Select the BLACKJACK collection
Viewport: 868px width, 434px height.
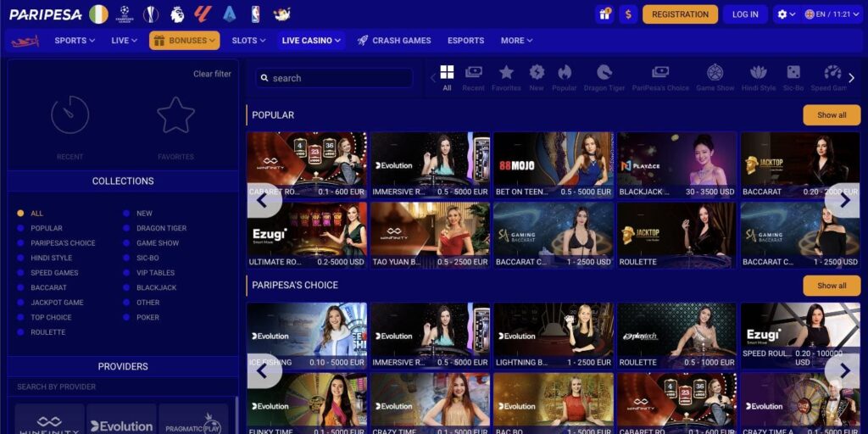click(x=149, y=288)
